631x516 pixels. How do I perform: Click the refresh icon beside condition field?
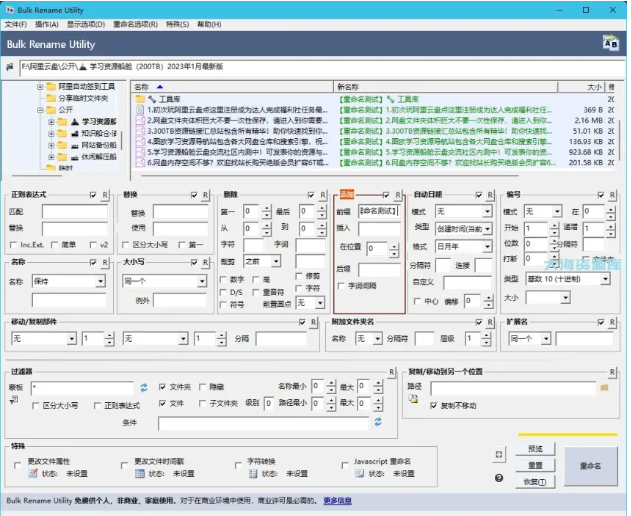[x=377, y=422]
